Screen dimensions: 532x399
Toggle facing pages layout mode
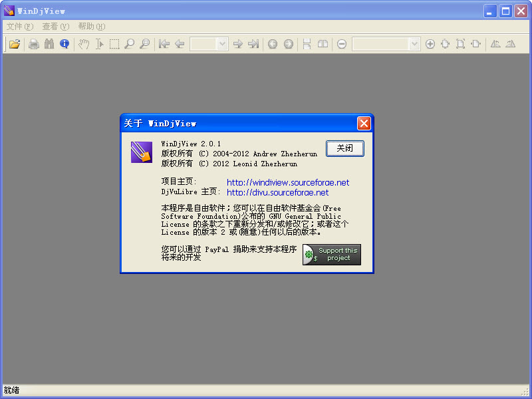click(323, 44)
